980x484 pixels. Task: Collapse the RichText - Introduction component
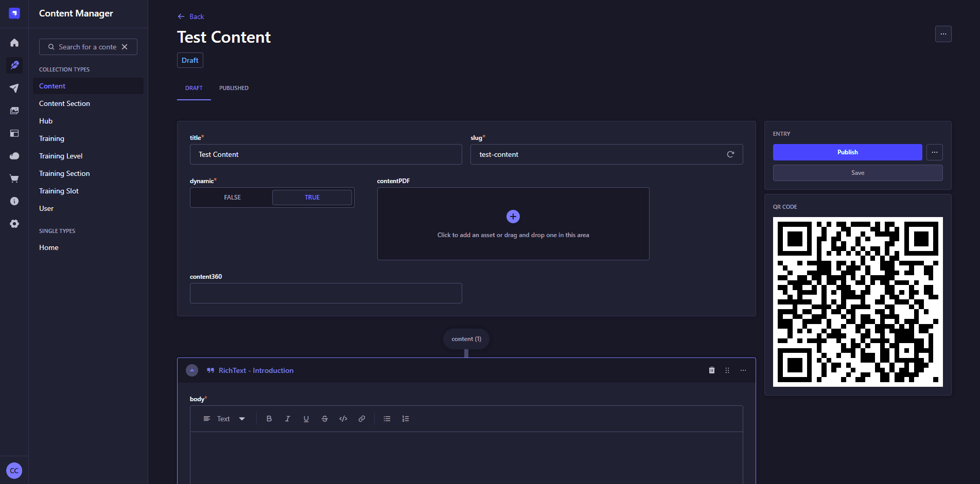(x=192, y=370)
